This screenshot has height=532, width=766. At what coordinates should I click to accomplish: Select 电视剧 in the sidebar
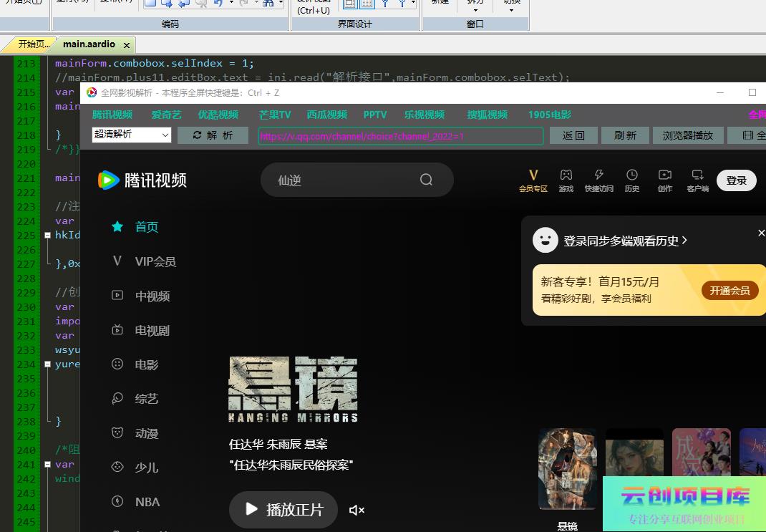152,331
